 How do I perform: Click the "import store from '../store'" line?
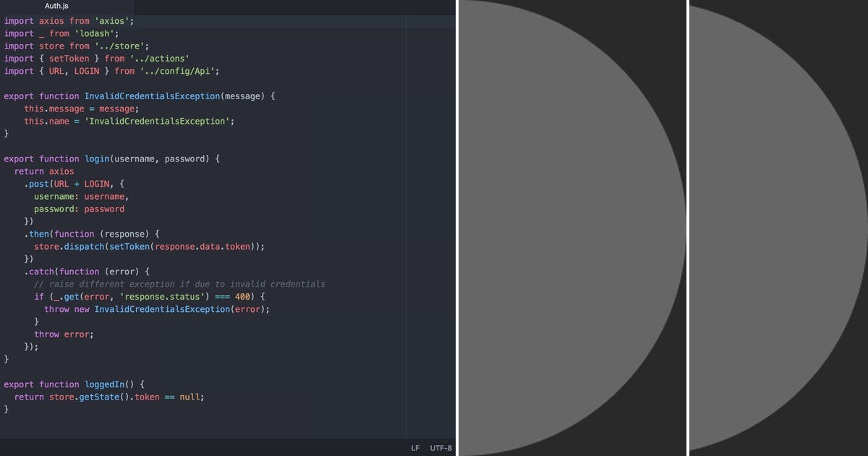tap(77, 46)
